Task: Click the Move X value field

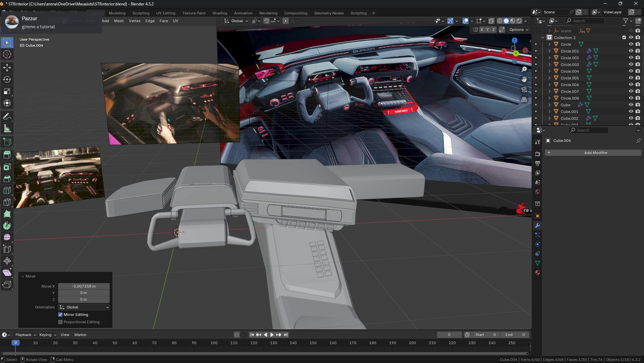Action: [84, 286]
